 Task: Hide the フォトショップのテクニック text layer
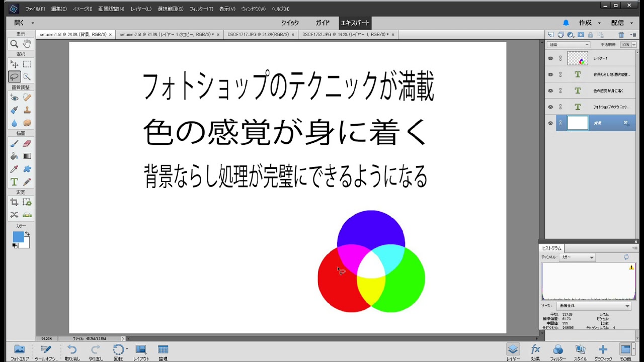[550, 107]
